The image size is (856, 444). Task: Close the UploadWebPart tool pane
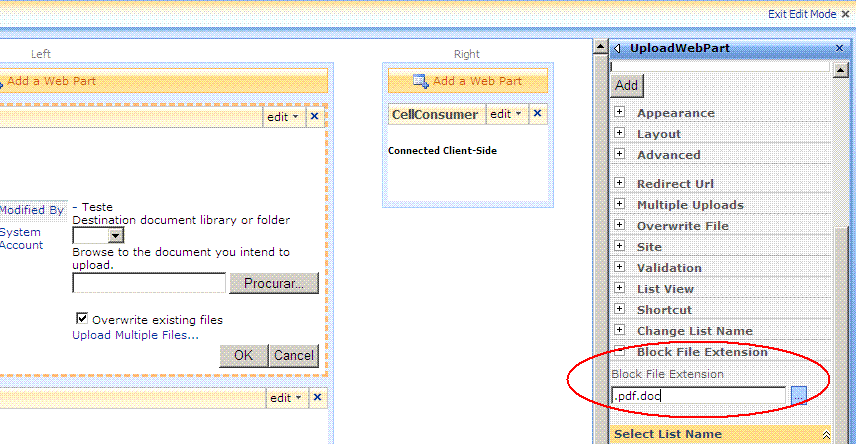pyautogui.click(x=840, y=48)
